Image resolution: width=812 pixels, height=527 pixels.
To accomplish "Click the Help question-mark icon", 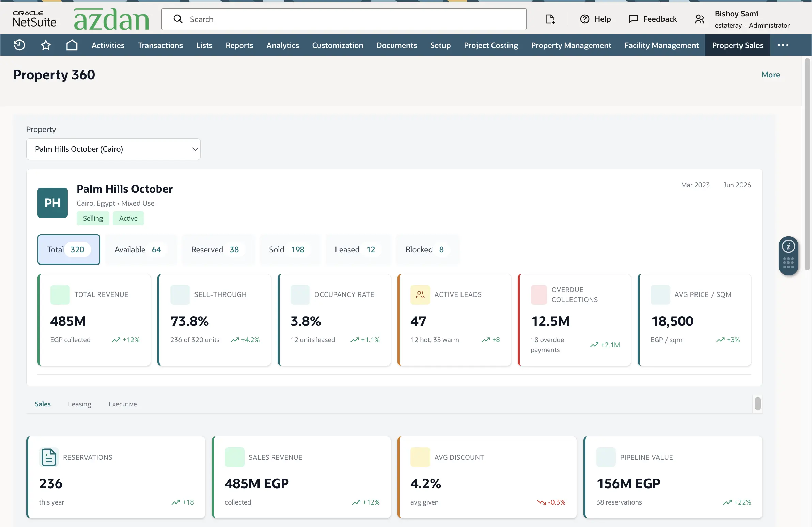I will 584,19.
